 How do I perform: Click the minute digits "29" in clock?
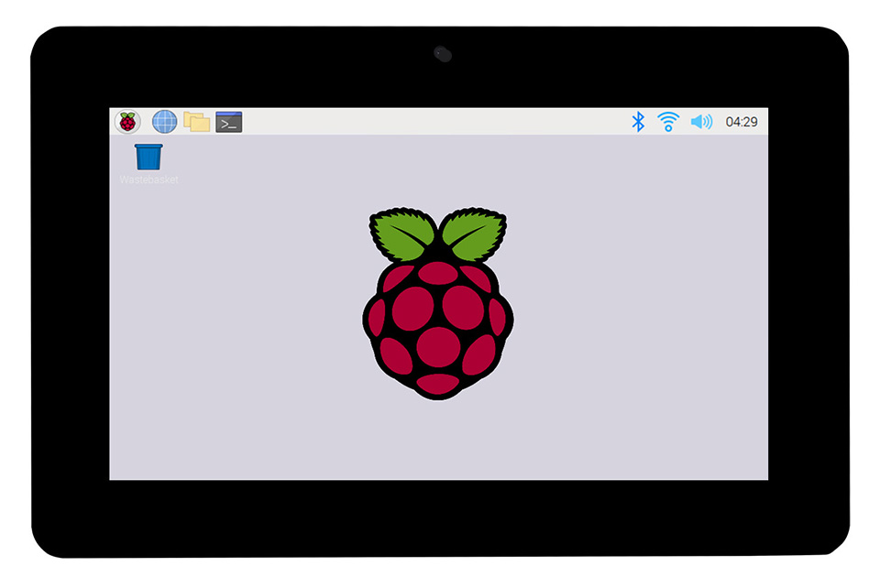(750, 122)
